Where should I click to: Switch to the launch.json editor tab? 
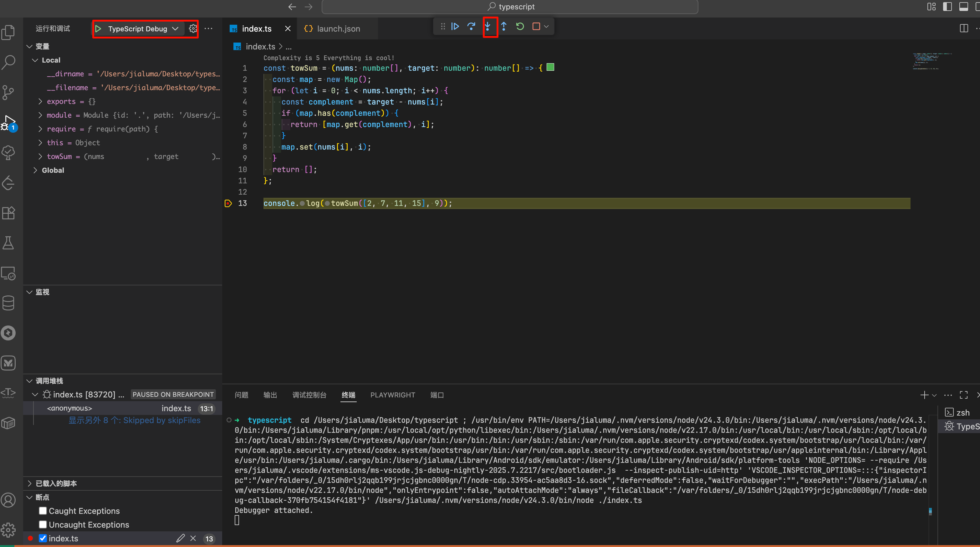click(x=338, y=29)
